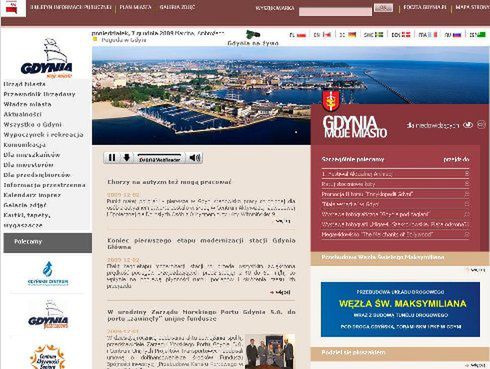The height and width of the screenshot is (369, 490).
Task: Select the Danish flag language option
Action: click(406, 35)
